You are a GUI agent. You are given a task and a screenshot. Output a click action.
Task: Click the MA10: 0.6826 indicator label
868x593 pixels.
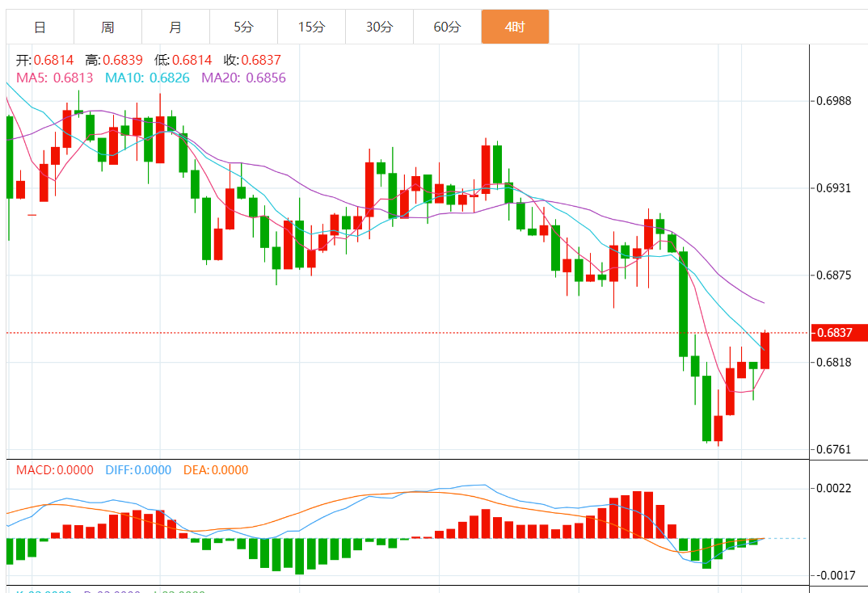[147, 78]
